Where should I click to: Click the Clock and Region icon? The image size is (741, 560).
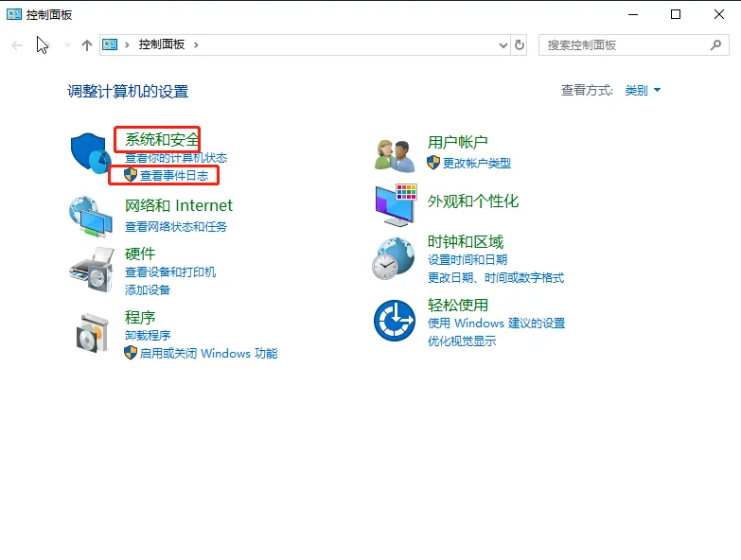[x=395, y=257]
